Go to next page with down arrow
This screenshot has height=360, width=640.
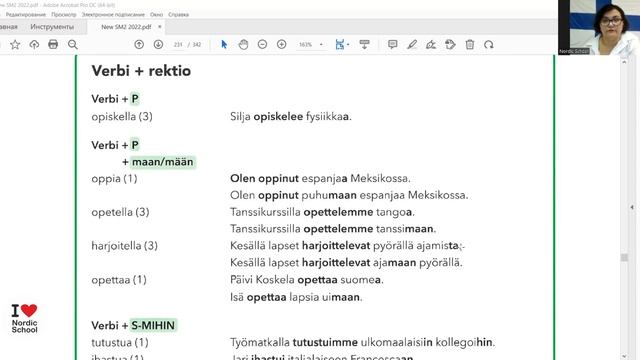pos(158,44)
